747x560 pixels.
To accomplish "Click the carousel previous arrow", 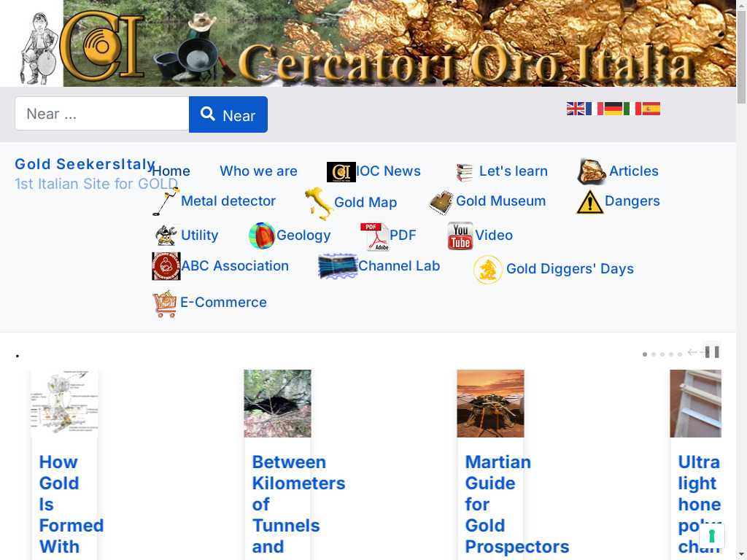I will click(x=692, y=352).
